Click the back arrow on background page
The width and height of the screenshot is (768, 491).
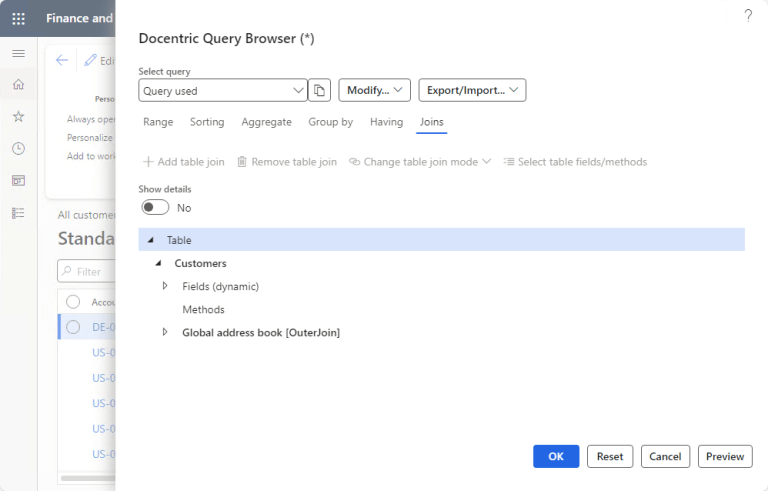pos(62,60)
